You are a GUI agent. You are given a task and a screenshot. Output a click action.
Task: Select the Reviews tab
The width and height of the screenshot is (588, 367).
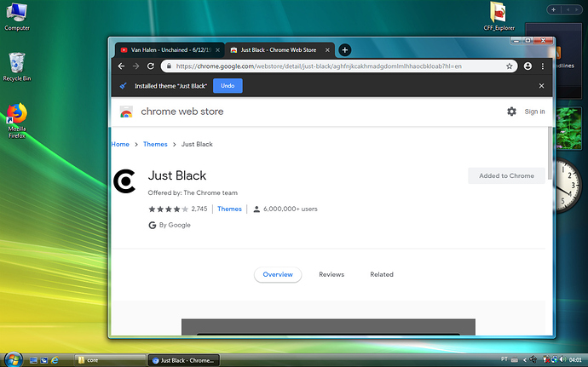[331, 274]
